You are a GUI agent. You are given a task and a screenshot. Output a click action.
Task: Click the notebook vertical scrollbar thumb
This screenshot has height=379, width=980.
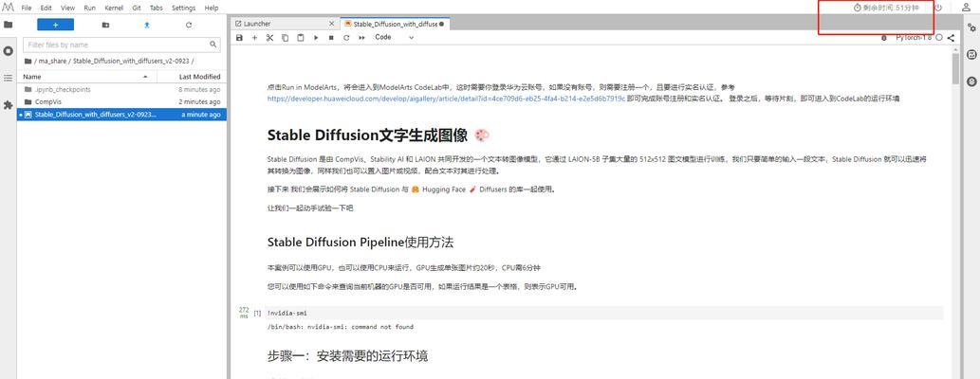[x=955, y=68]
